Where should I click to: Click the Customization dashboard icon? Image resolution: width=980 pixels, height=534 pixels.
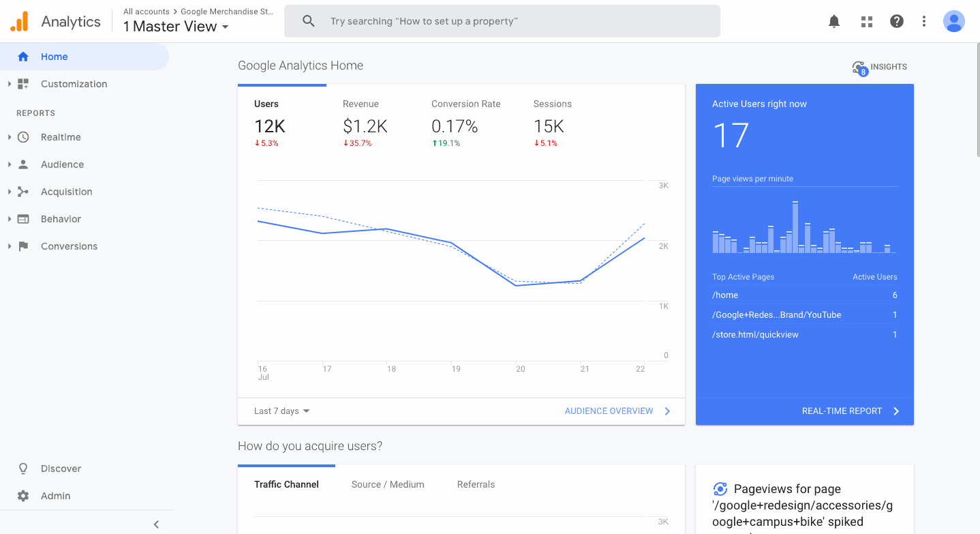(23, 84)
